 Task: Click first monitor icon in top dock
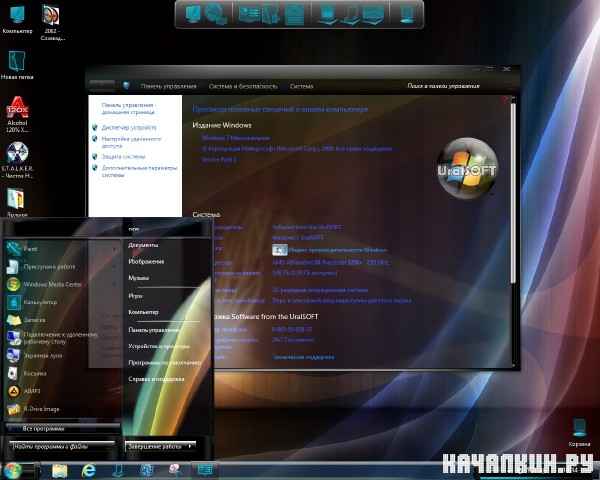click(x=193, y=15)
